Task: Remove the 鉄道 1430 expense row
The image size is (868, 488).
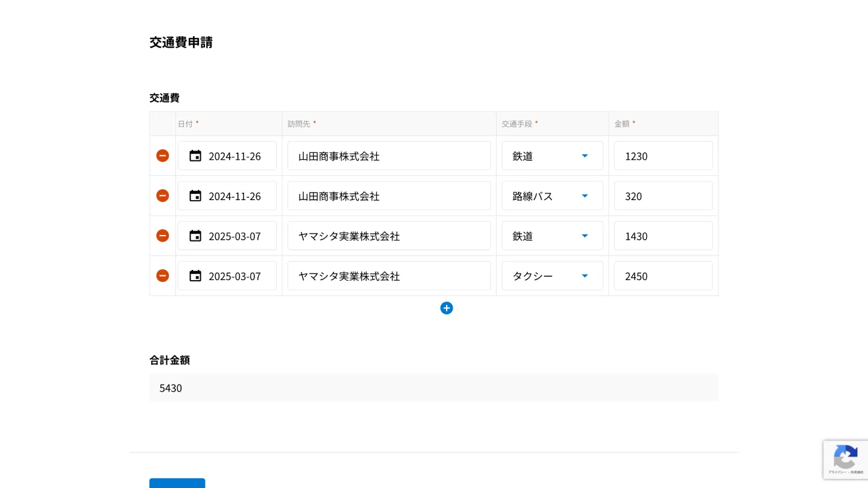Action: tap(162, 236)
